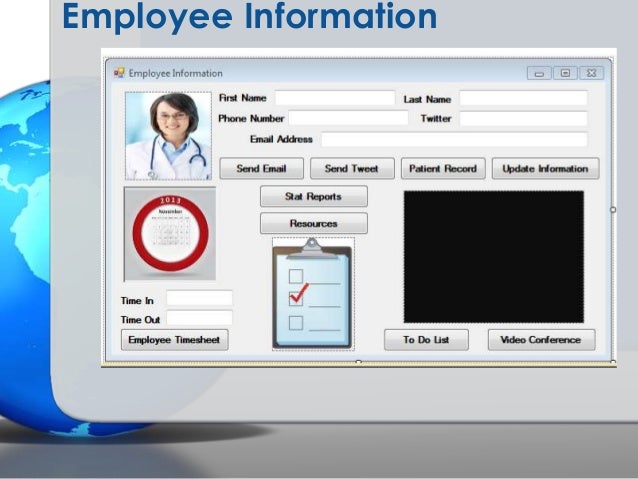638x479 pixels.
Task: Click the black video display panel
Action: click(494, 257)
